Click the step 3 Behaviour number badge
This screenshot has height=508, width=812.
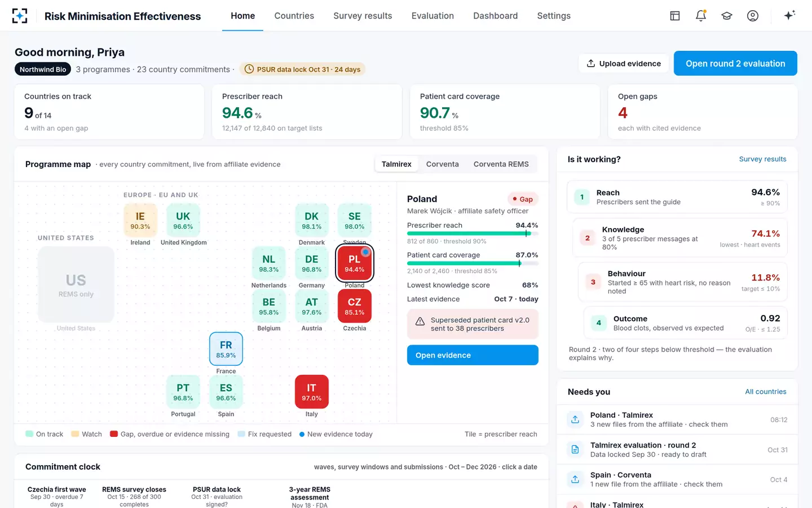(593, 282)
